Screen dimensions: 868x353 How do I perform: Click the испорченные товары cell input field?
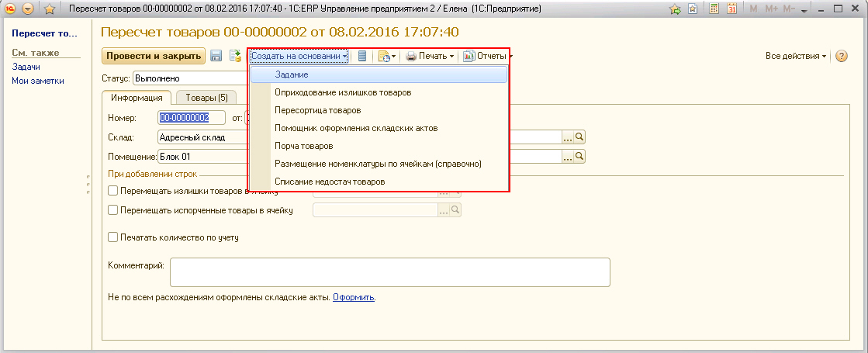[x=375, y=210]
